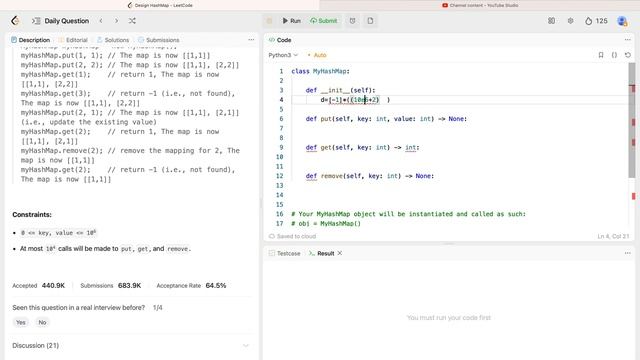The image size is (640, 360).
Task: Close the Result tab
Action: [x=340, y=253]
